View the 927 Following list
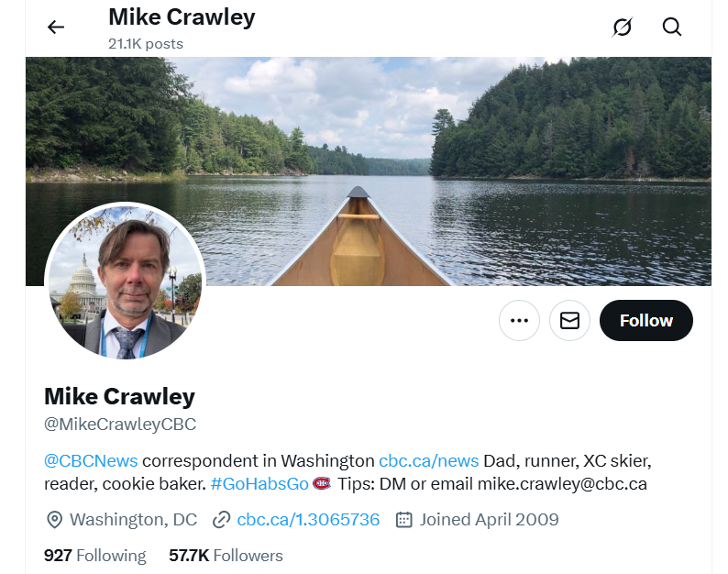728x574 pixels. click(95, 556)
